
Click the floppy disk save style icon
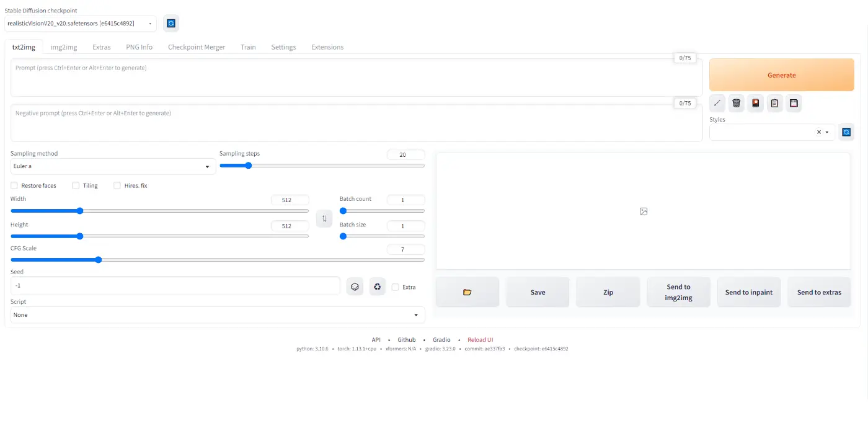[794, 103]
